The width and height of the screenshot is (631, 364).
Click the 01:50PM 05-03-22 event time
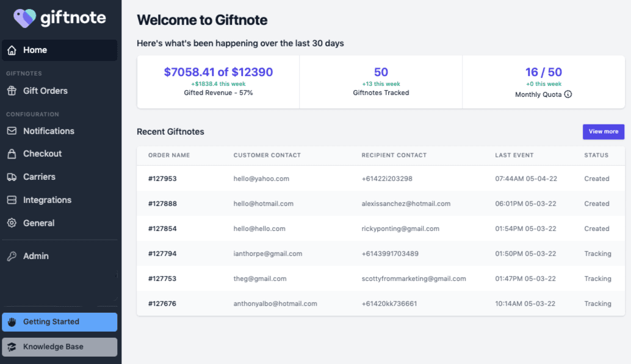click(x=525, y=254)
